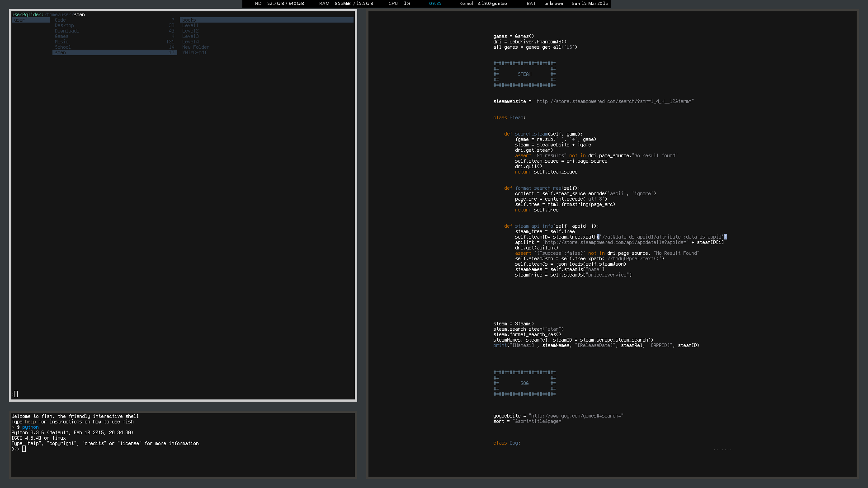Click the CPU percentage in status bar
Screen dimensions: 868x488
400,4
